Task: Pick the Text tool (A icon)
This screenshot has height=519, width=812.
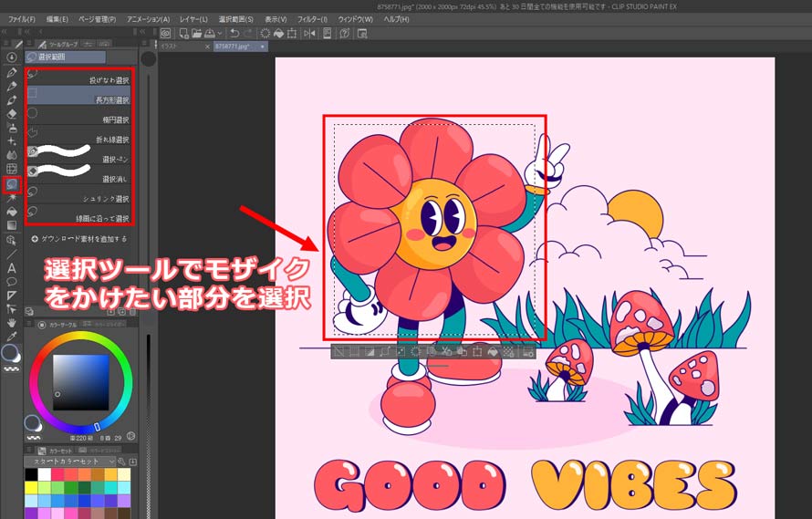Action: click(11, 268)
